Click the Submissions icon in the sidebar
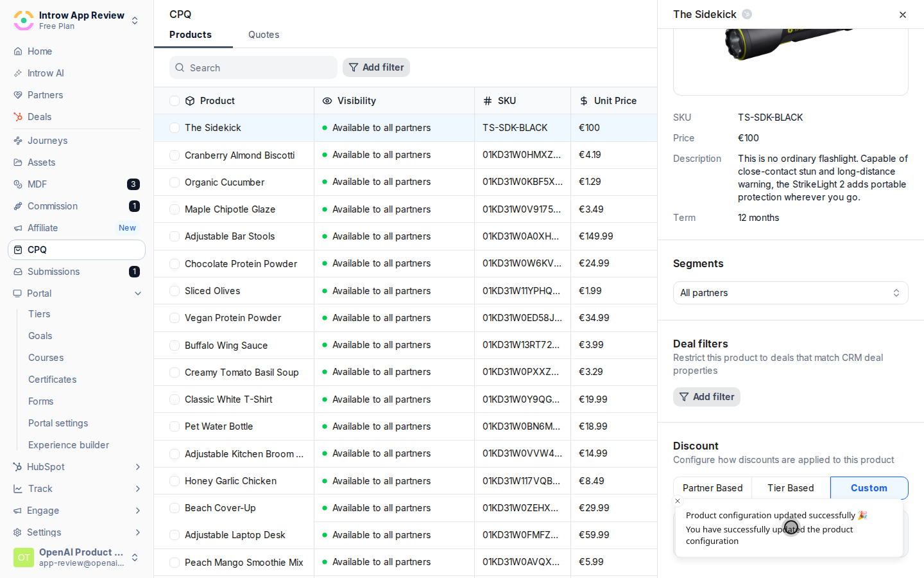 18,272
